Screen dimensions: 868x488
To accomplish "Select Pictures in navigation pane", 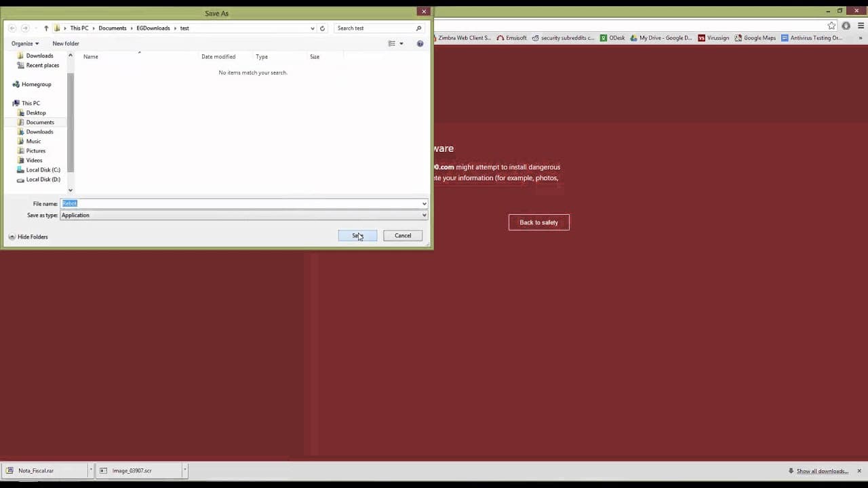I will coord(36,150).
